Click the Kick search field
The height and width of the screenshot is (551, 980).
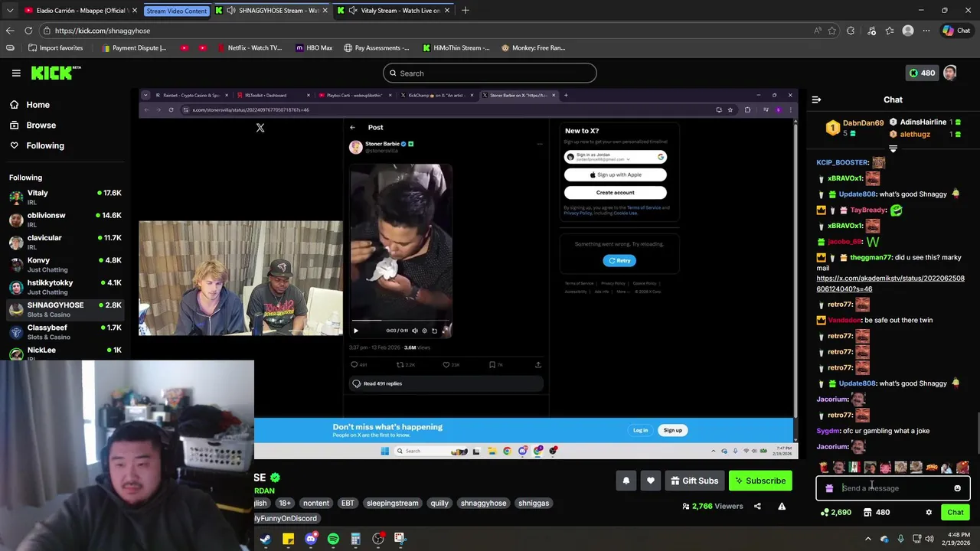coord(490,73)
